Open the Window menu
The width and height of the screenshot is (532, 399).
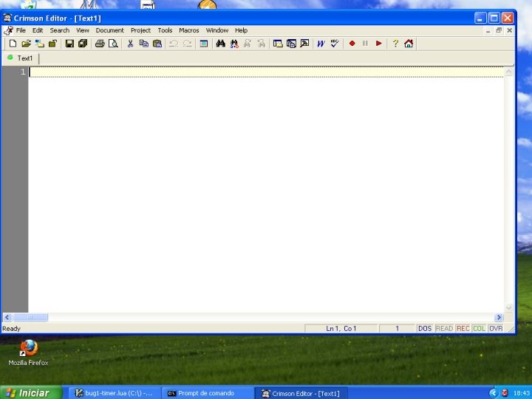[x=217, y=30]
